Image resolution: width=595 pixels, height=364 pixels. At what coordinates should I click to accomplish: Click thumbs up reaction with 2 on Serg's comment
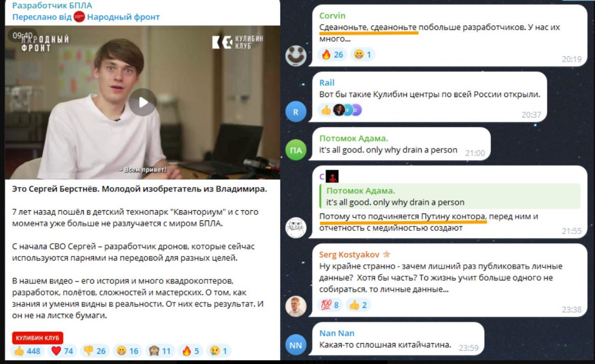tap(358, 305)
